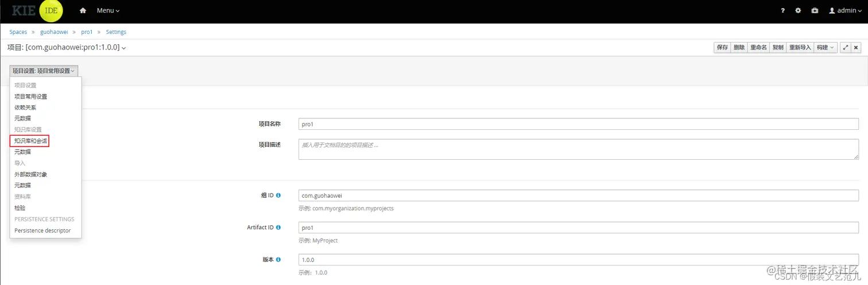Viewport: 868px width, 285px height.
Task: Click the user silhouette icon next to admin
Action: [x=832, y=11]
